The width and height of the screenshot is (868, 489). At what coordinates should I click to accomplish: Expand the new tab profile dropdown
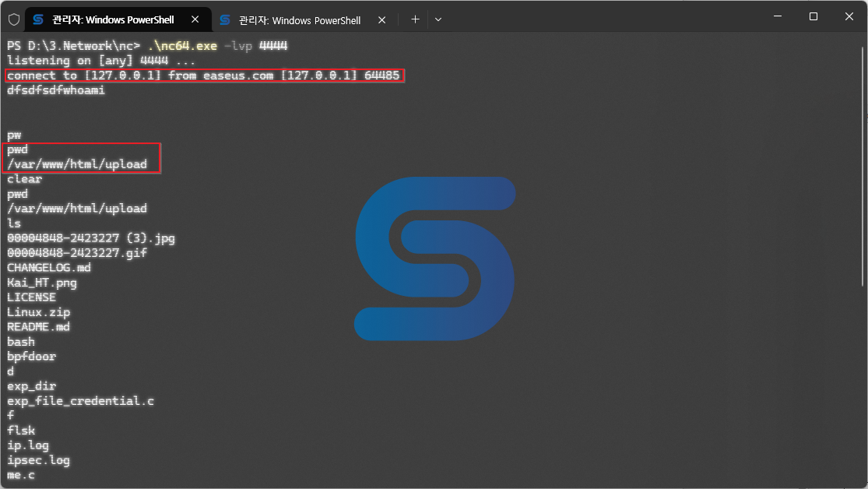(438, 19)
